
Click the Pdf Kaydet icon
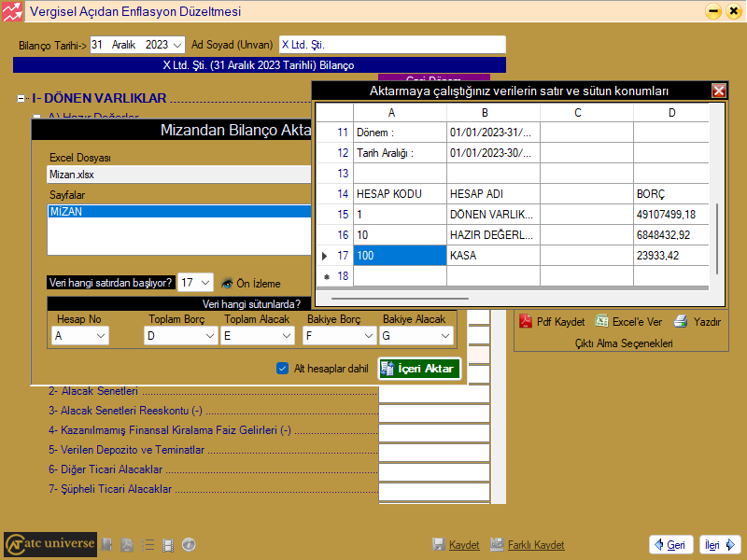pyautogui.click(x=526, y=321)
